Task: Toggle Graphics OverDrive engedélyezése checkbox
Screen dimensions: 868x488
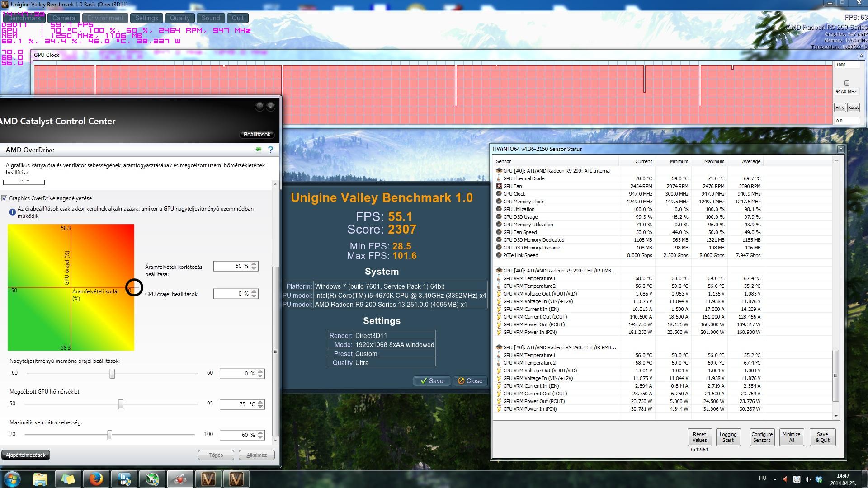Action: [x=5, y=198]
